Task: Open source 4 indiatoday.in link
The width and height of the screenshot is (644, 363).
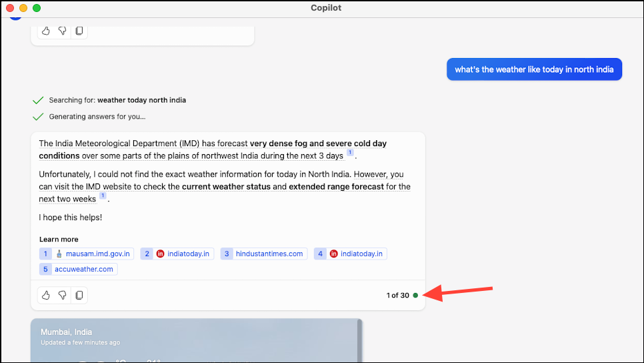Action: (351, 254)
